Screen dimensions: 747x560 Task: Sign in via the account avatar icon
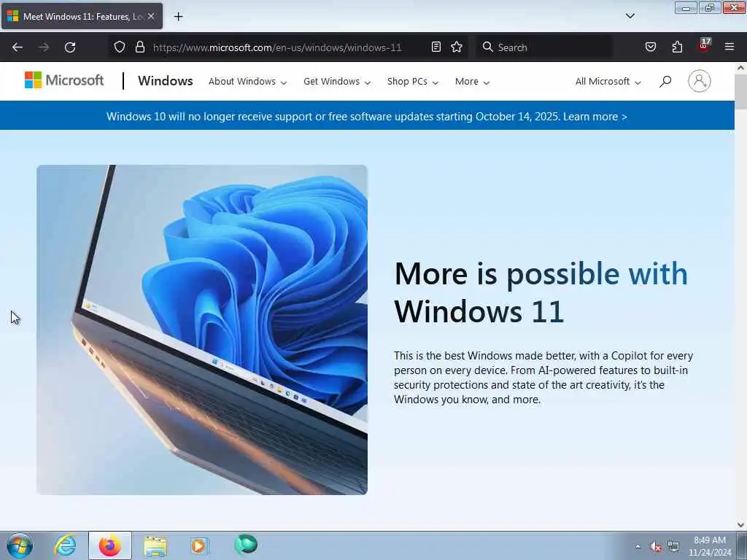[x=700, y=81]
